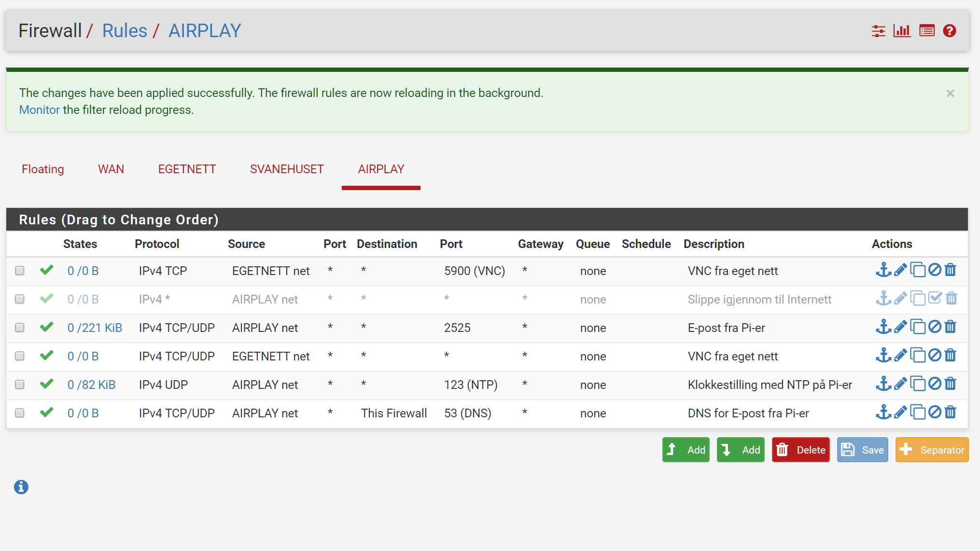980x551 pixels.
Task: Open states link of 5900 (VNC) rule
Action: point(83,271)
